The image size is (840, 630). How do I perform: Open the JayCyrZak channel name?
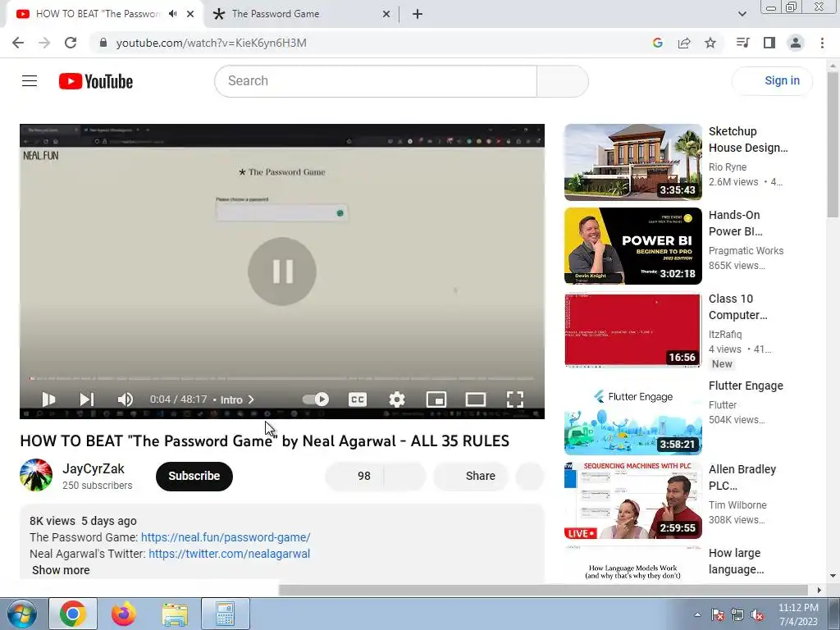click(94, 468)
